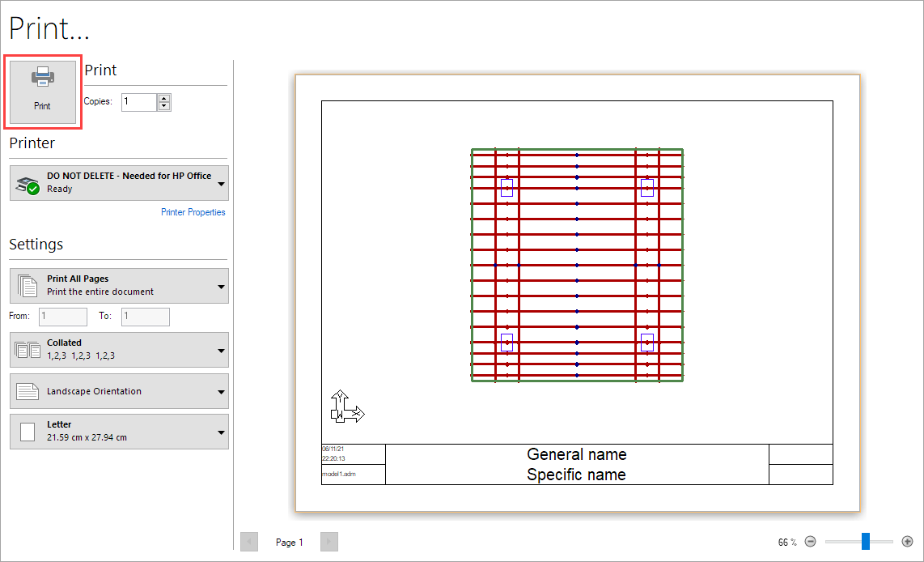Zoom in with the plus icon
This screenshot has width=924, height=562.
point(907,542)
